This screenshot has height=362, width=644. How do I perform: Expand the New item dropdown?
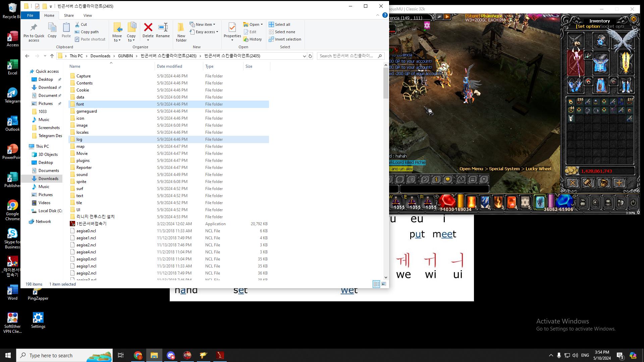click(202, 24)
